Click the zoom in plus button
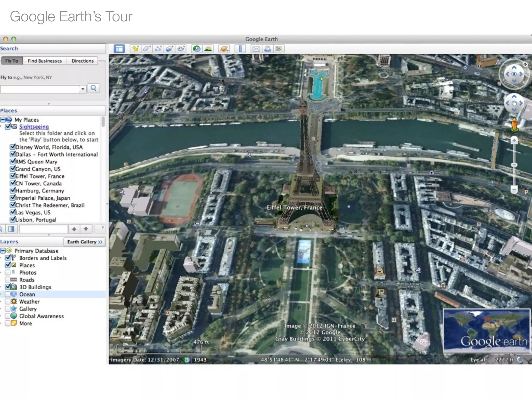The image size is (532, 399). (514, 141)
